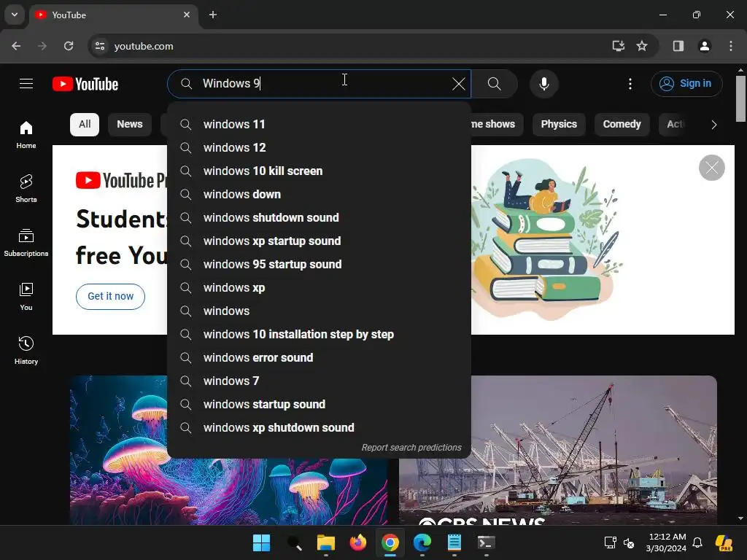Choose suggestion windows 10 kill screen
This screenshot has width=747, height=560.
[320, 171]
